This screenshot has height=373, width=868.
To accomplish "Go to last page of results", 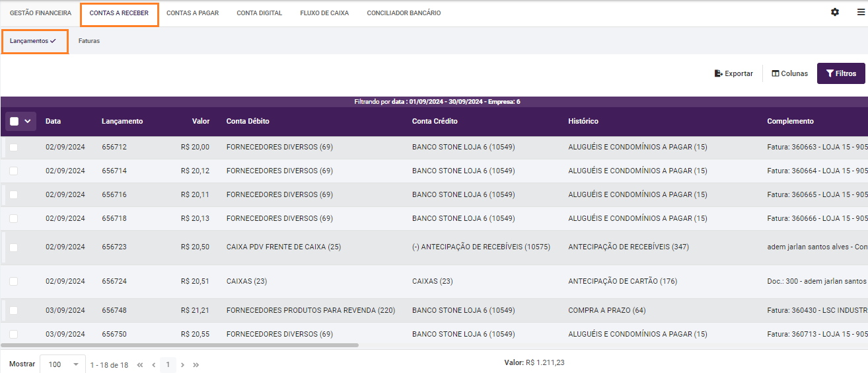I will tap(196, 364).
